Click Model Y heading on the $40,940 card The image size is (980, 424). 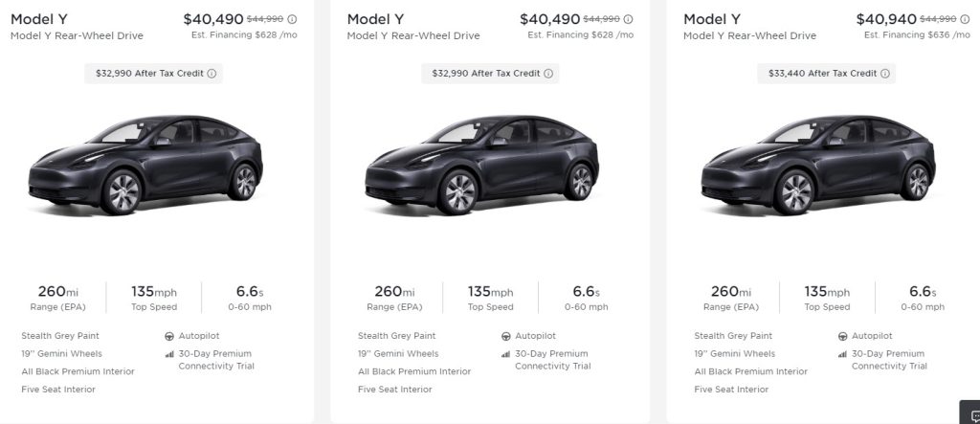[x=710, y=19]
